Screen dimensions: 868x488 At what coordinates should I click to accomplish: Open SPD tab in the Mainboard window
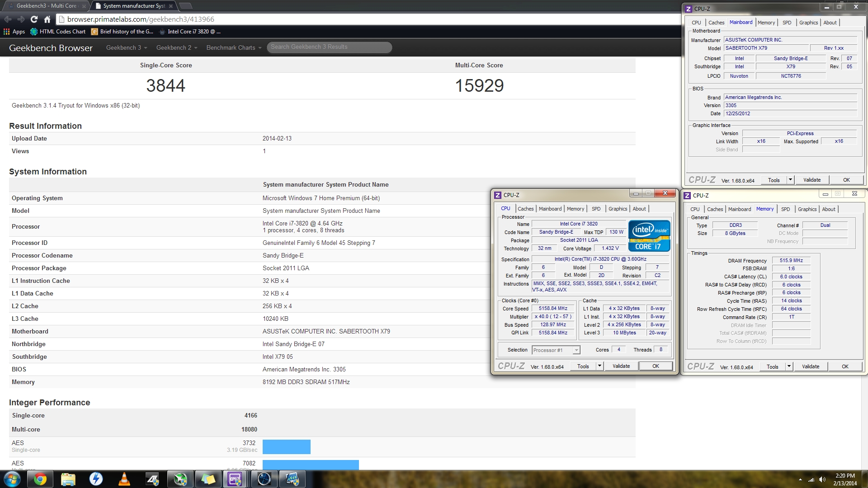787,23
